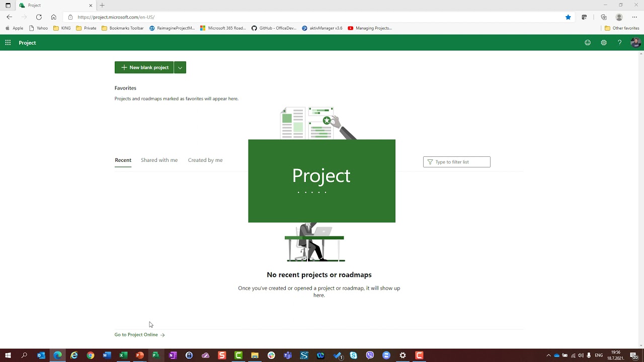The image size is (644, 362).
Task: Open the aktivManager v3.6 bookmark
Action: click(322, 28)
